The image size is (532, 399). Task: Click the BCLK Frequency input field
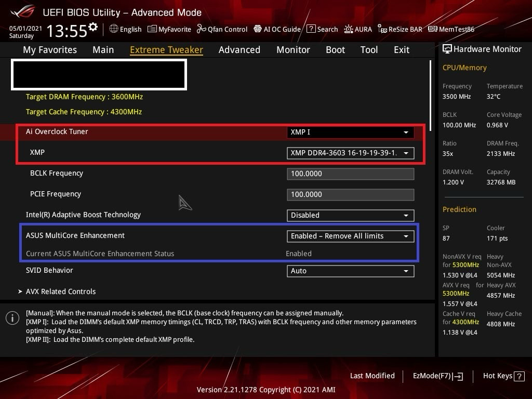point(351,174)
